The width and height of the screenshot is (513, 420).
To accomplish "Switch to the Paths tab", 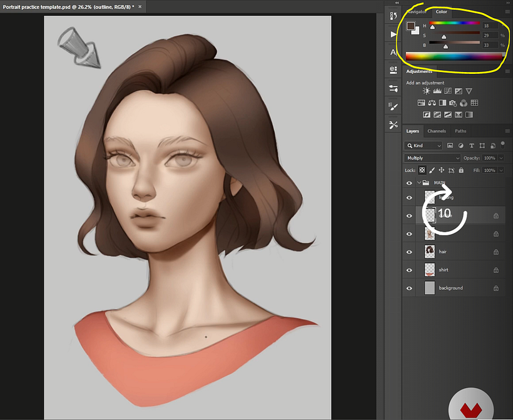I will (460, 131).
